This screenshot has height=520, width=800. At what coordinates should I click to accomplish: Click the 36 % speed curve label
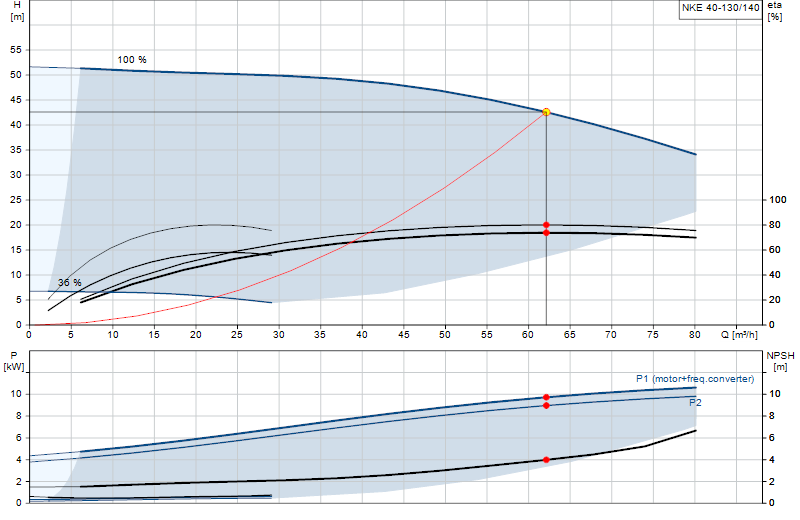(x=69, y=282)
